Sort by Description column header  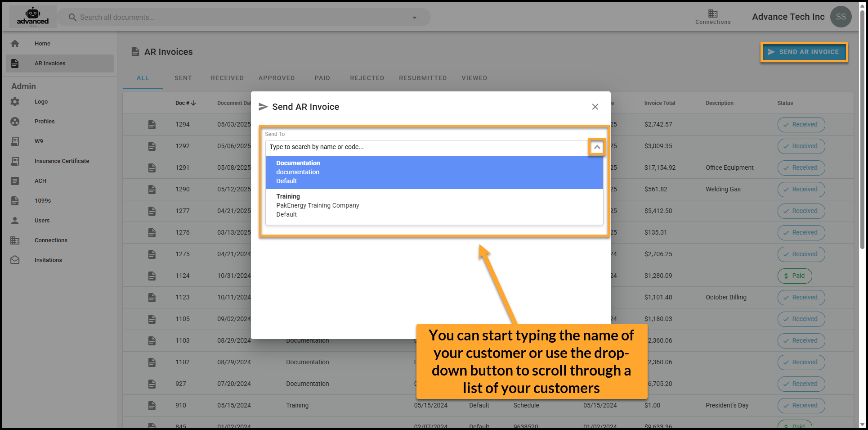(x=719, y=103)
